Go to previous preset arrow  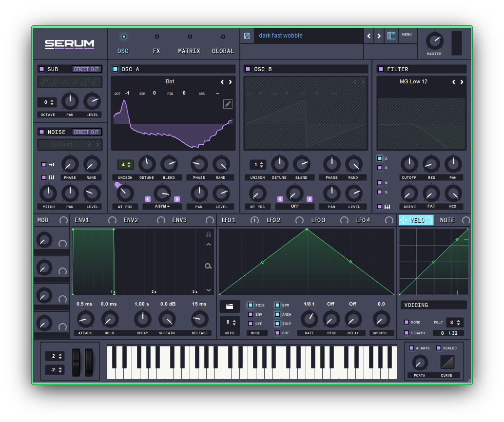click(x=369, y=36)
